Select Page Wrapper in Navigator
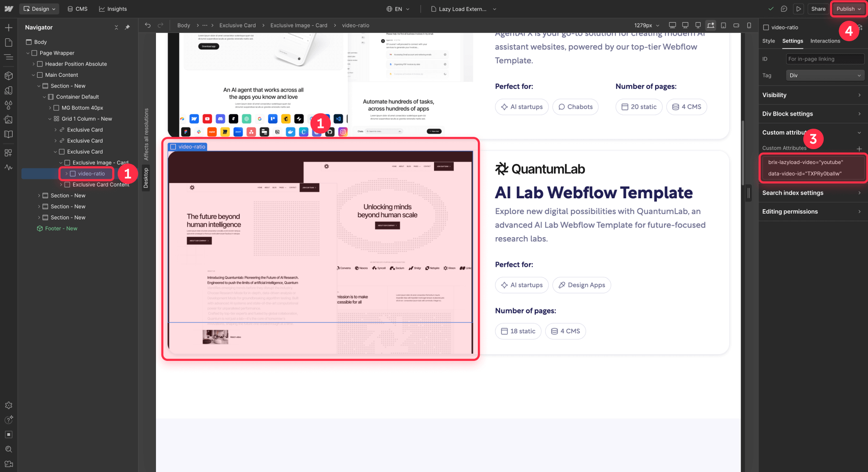This screenshot has width=868, height=472. 57,53
